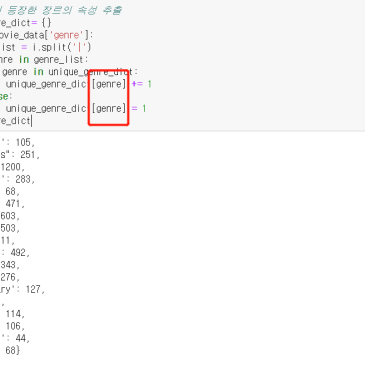
Task: Click the i.split('|') call
Action: [61, 47]
